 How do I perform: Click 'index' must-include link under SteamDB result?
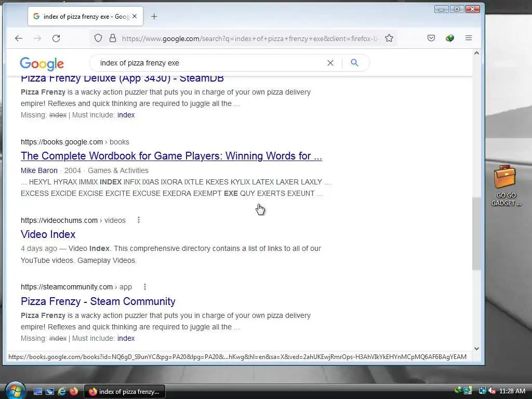coord(126,115)
